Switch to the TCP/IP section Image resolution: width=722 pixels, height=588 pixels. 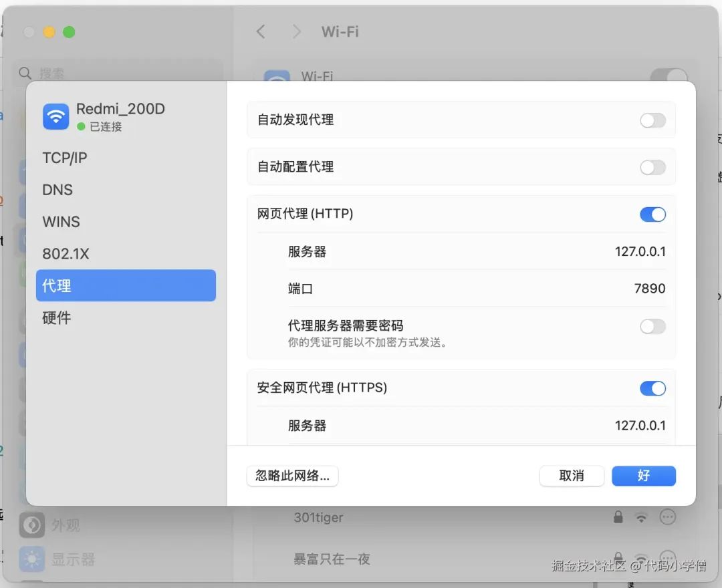[x=65, y=158]
